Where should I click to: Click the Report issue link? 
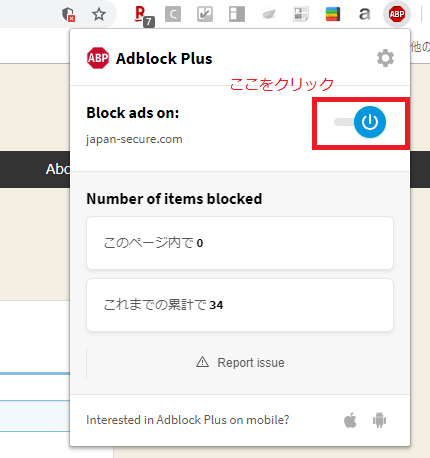(251, 363)
